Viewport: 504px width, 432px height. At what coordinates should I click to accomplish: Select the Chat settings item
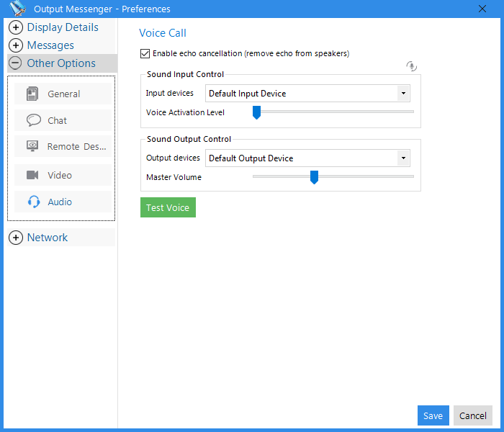point(63,120)
